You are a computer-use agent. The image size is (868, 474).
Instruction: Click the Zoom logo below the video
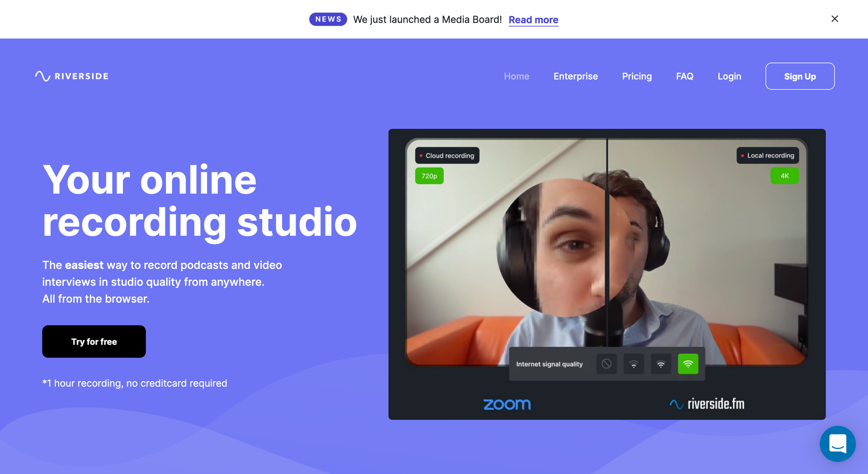pyautogui.click(x=507, y=404)
